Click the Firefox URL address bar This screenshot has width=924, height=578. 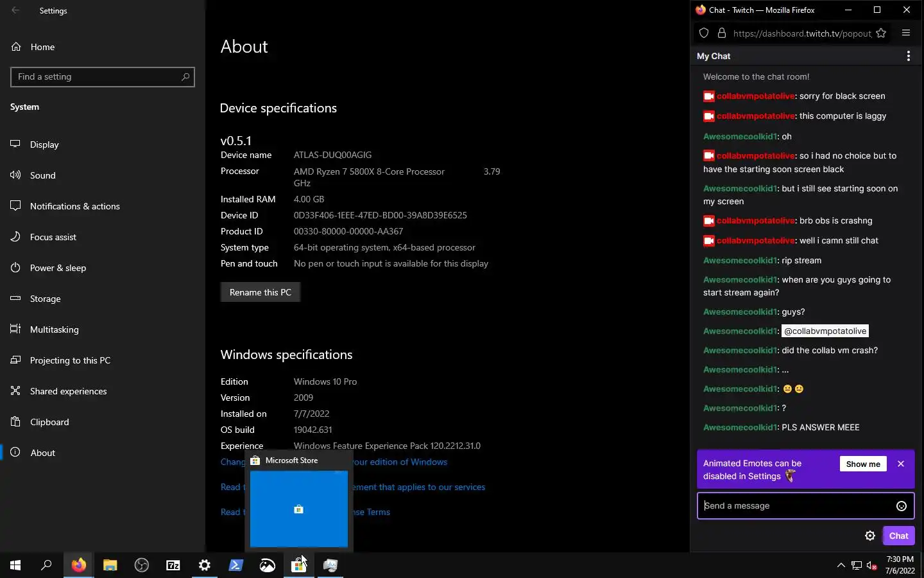tap(802, 33)
